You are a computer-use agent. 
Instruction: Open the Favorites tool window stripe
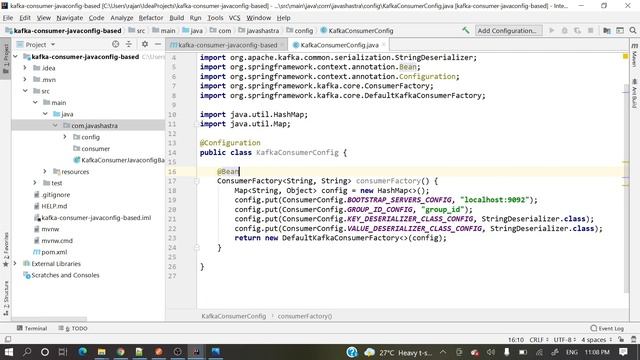pos(6,250)
